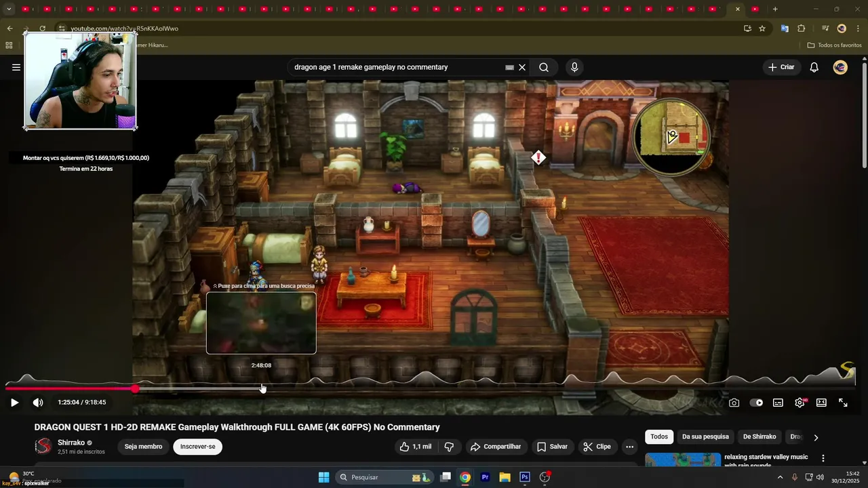
Task: Like the video with 1,1 mil likes
Action: click(415, 447)
